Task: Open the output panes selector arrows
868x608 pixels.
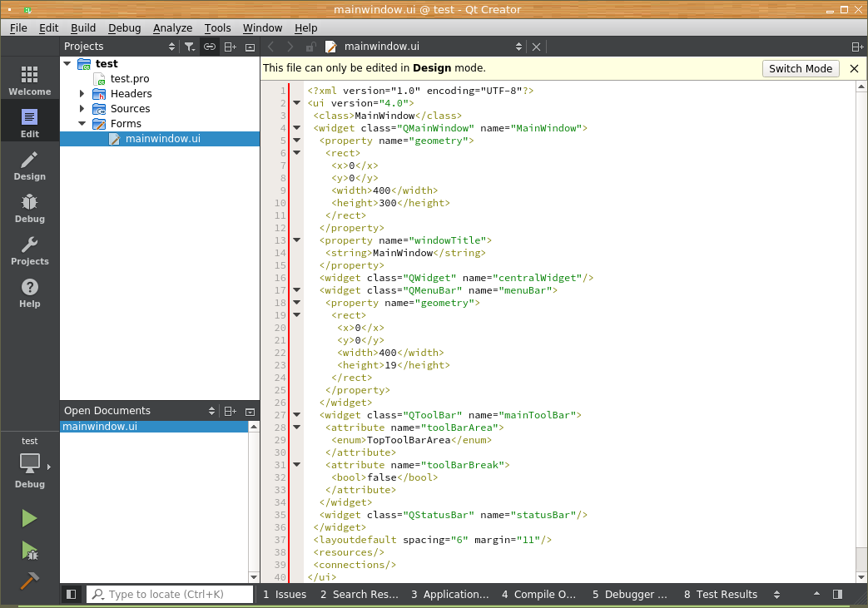Action: click(776, 594)
